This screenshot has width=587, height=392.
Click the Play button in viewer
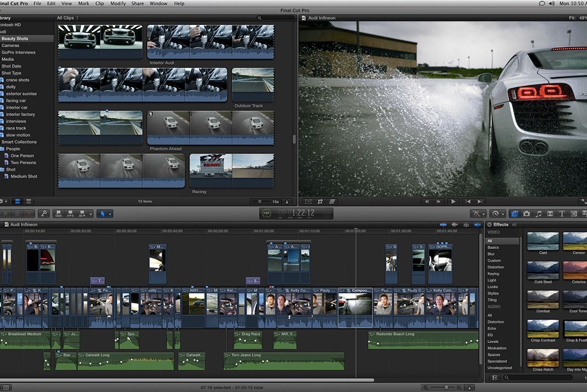[x=453, y=202]
